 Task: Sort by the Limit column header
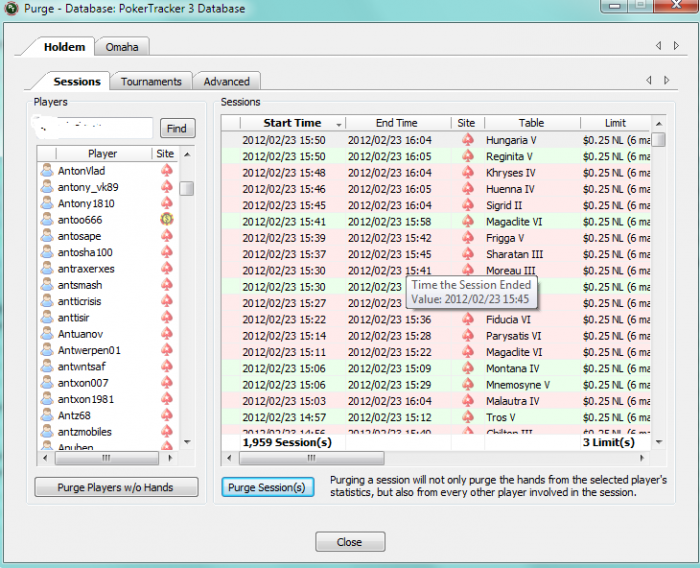[x=615, y=123]
